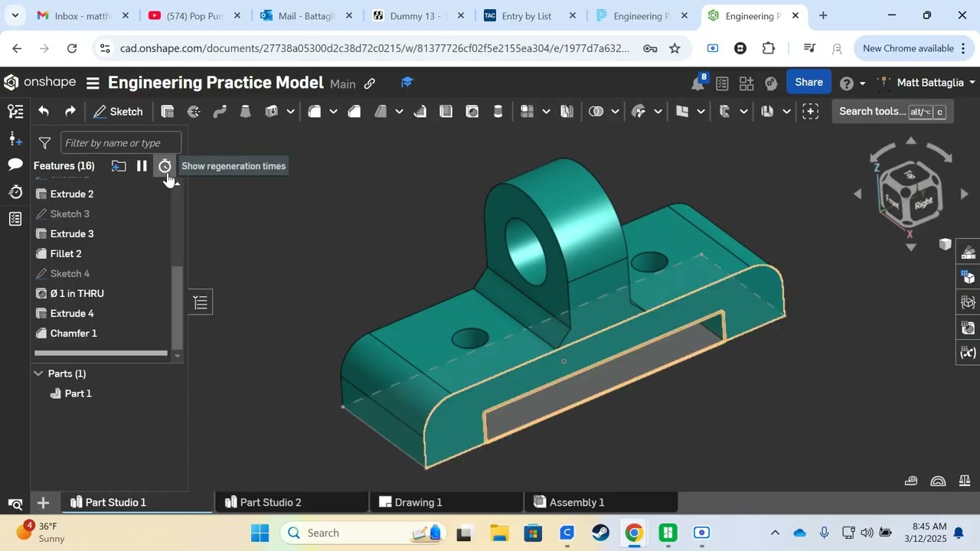The width and height of the screenshot is (980, 551).
Task: Select the Shell tool
Action: 446,112
